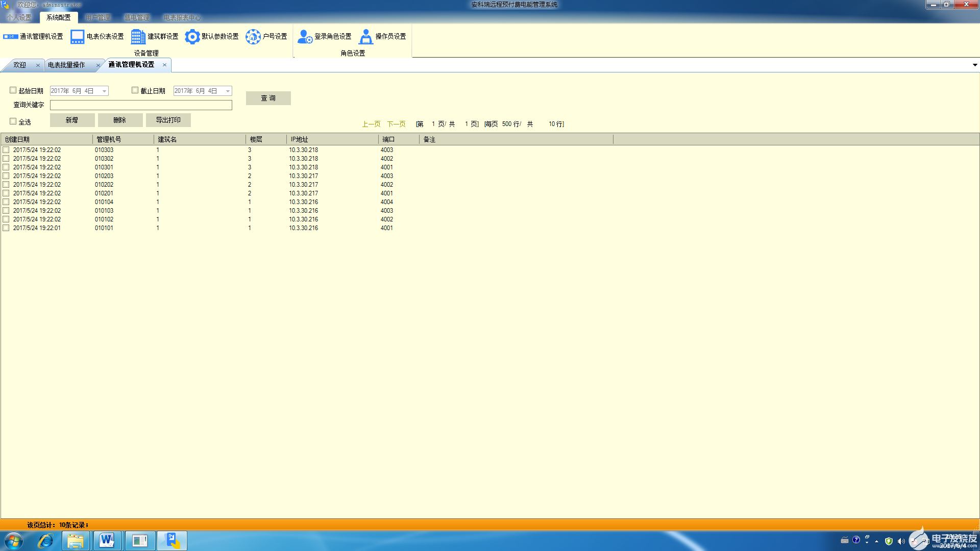Click the 查询 search button
Screen dimensions: 980x551
268,98
